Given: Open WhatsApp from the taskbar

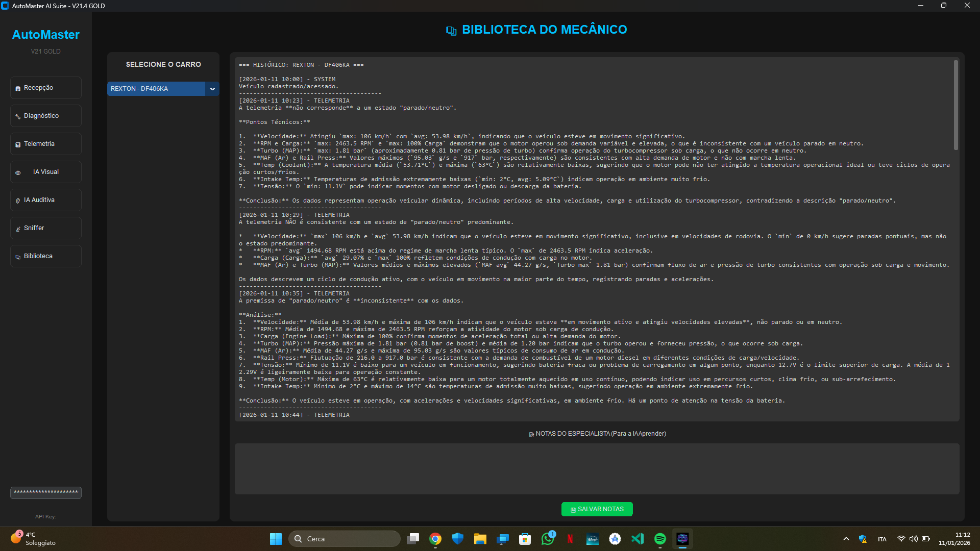Looking at the screenshot, I should pyautogui.click(x=548, y=539).
